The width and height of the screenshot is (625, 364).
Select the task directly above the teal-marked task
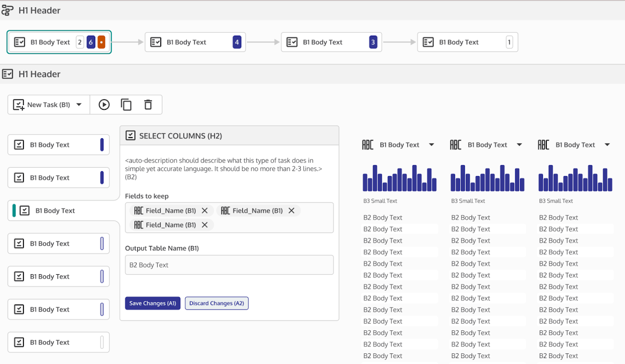point(59,178)
